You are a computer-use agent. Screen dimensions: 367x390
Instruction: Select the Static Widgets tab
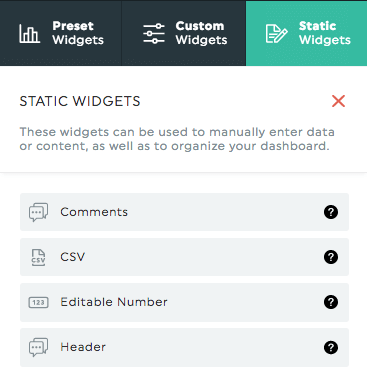click(x=306, y=33)
